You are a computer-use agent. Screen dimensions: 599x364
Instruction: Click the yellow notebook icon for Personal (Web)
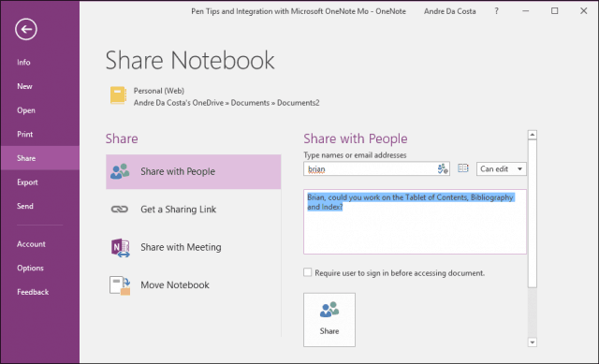pyautogui.click(x=118, y=95)
